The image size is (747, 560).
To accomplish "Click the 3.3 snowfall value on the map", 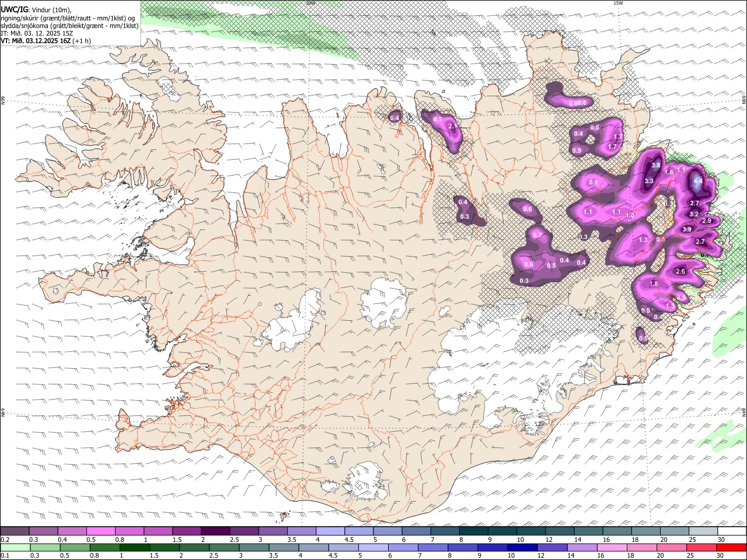I will point(649,181).
